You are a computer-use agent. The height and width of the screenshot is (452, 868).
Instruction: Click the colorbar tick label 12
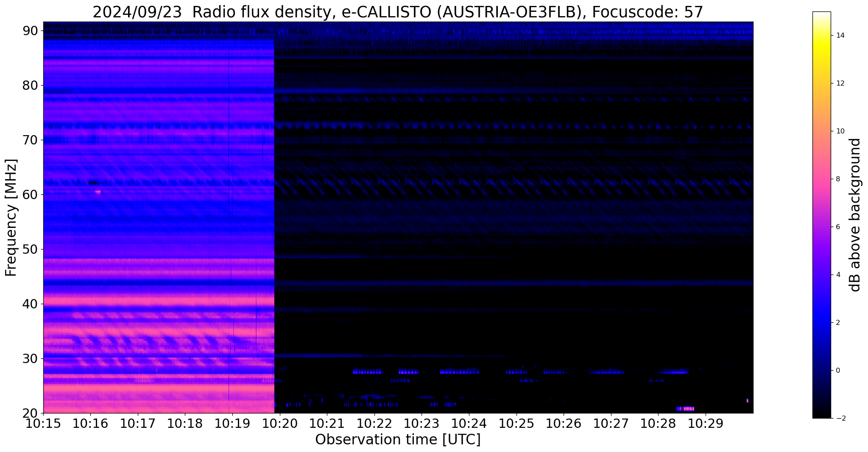point(840,83)
